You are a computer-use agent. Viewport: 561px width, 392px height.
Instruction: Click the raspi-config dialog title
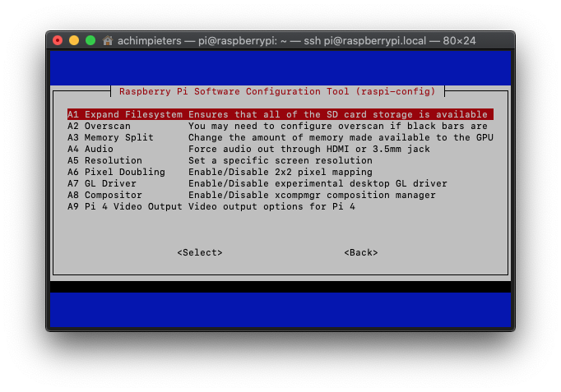pos(277,91)
